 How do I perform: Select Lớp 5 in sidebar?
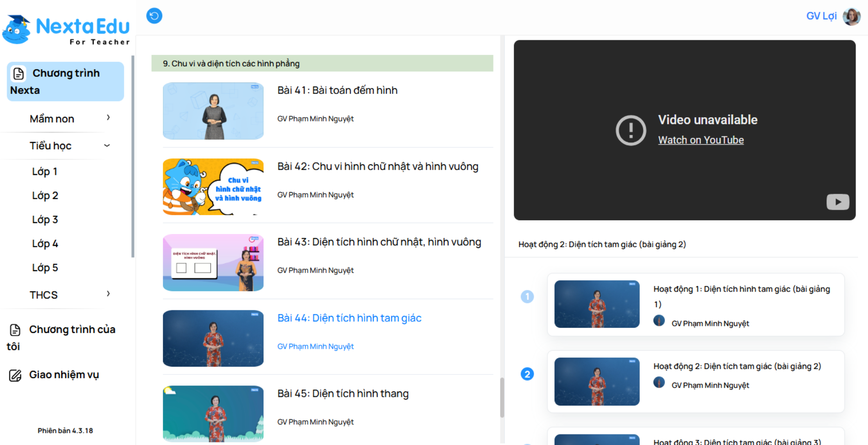pos(45,268)
